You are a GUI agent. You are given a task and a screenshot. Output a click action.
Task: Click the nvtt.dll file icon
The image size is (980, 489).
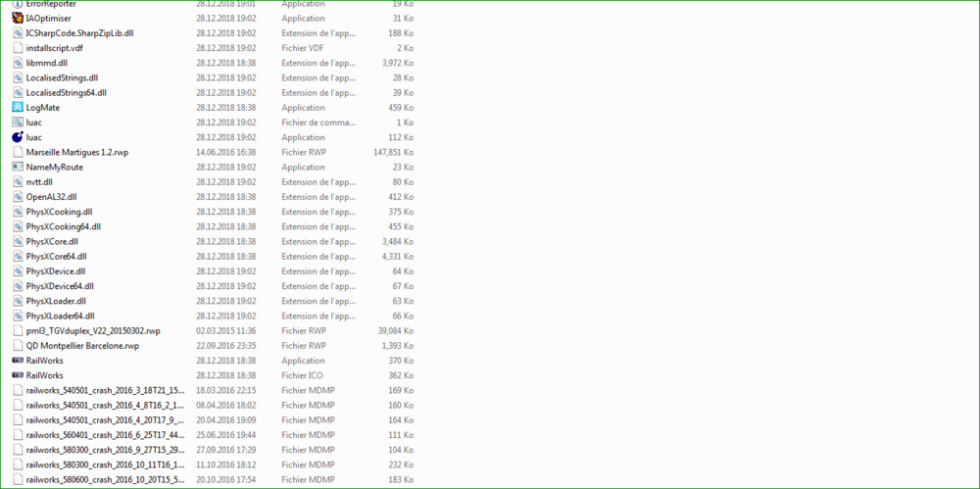point(18,182)
